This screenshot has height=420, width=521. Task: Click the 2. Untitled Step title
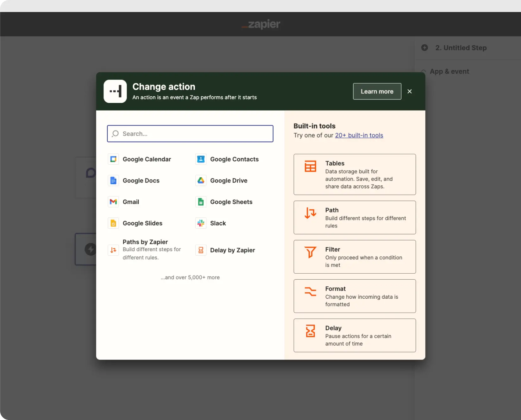pos(461,48)
